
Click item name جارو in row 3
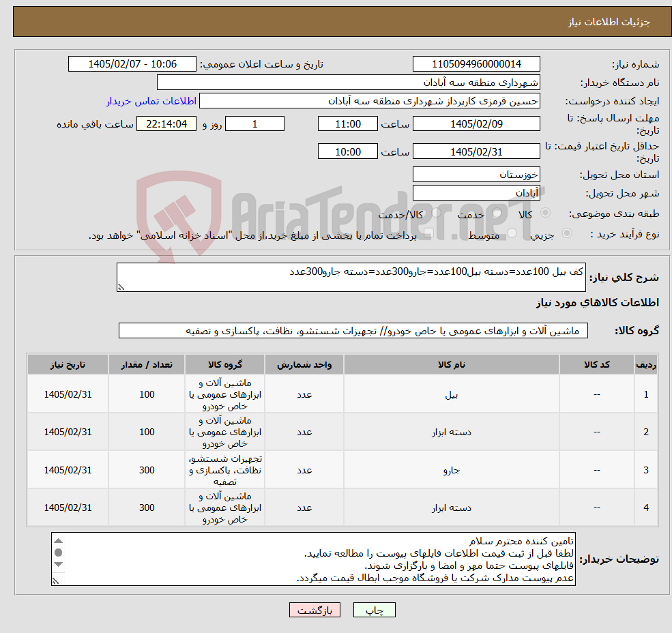(451, 470)
